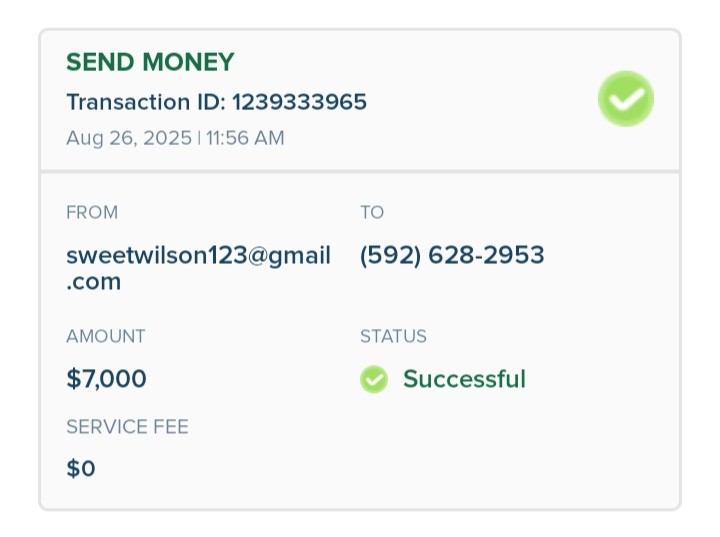Select the $0 service fee value
This screenshot has height=537, width=720.
(x=81, y=469)
